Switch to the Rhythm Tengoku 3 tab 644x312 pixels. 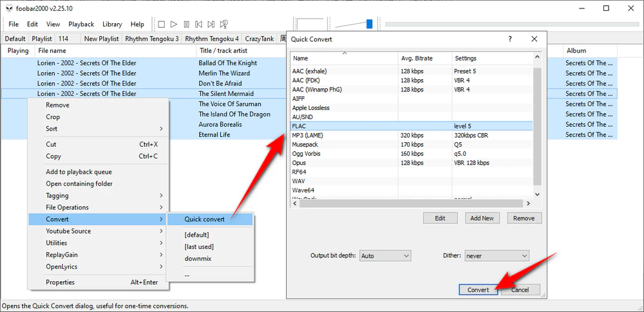152,39
